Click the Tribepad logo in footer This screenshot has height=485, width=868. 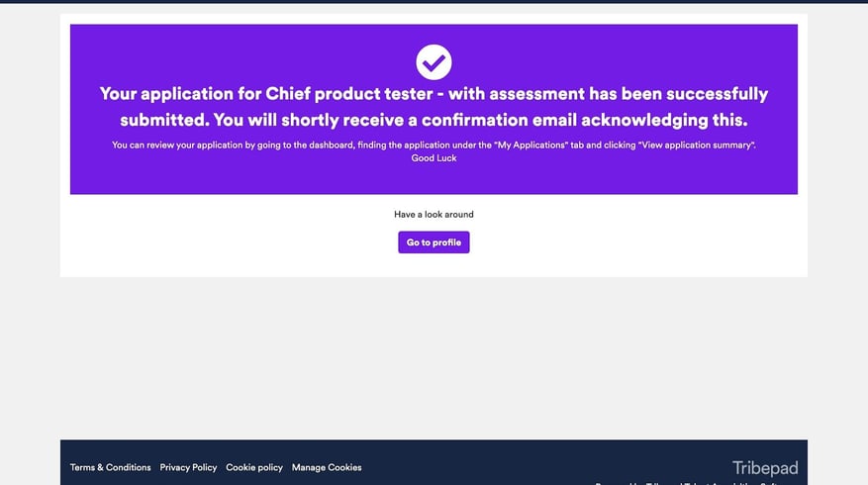point(765,468)
